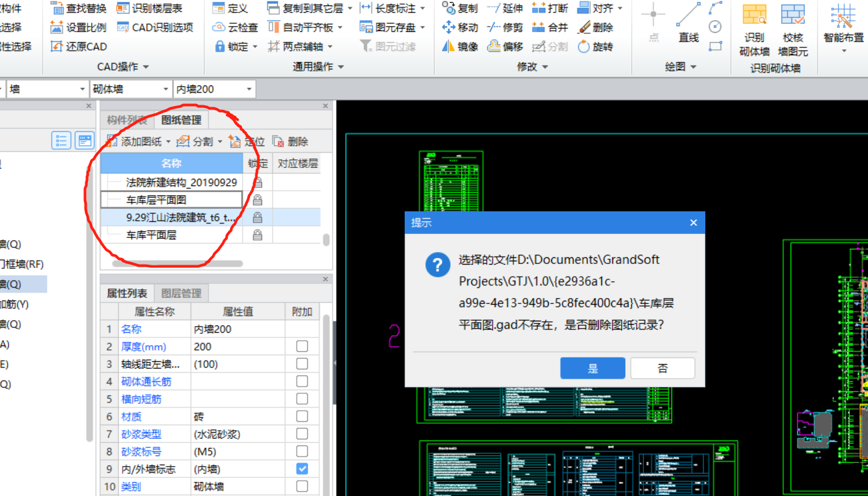Screen dimensions: 868x496
Task: Run 云检查 cloud check
Action: tap(235, 27)
